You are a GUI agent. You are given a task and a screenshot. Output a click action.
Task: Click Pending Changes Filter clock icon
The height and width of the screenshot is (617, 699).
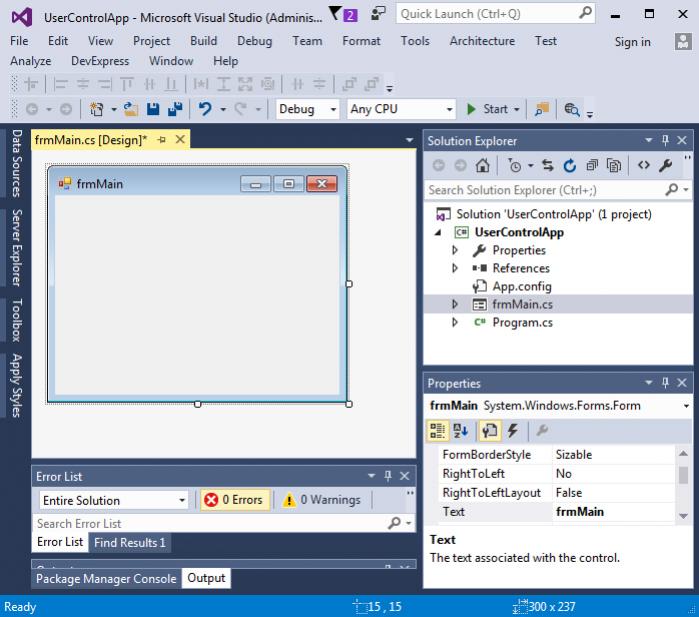point(515,165)
